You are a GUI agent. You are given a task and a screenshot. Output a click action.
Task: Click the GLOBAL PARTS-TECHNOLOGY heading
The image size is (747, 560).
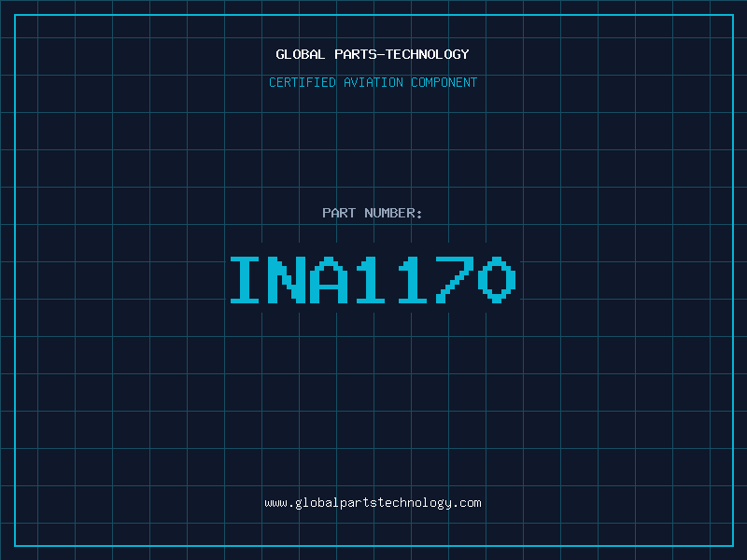373,54
